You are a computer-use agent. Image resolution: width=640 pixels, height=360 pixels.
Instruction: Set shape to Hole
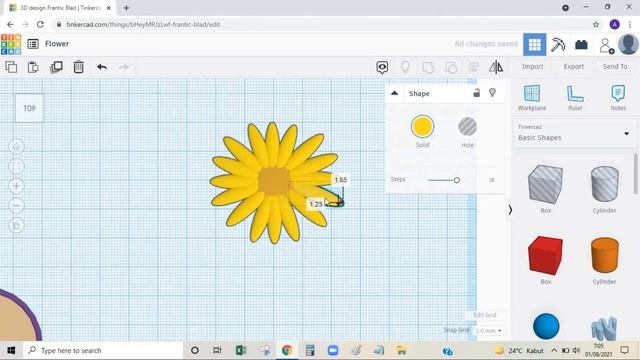click(467, 127)
